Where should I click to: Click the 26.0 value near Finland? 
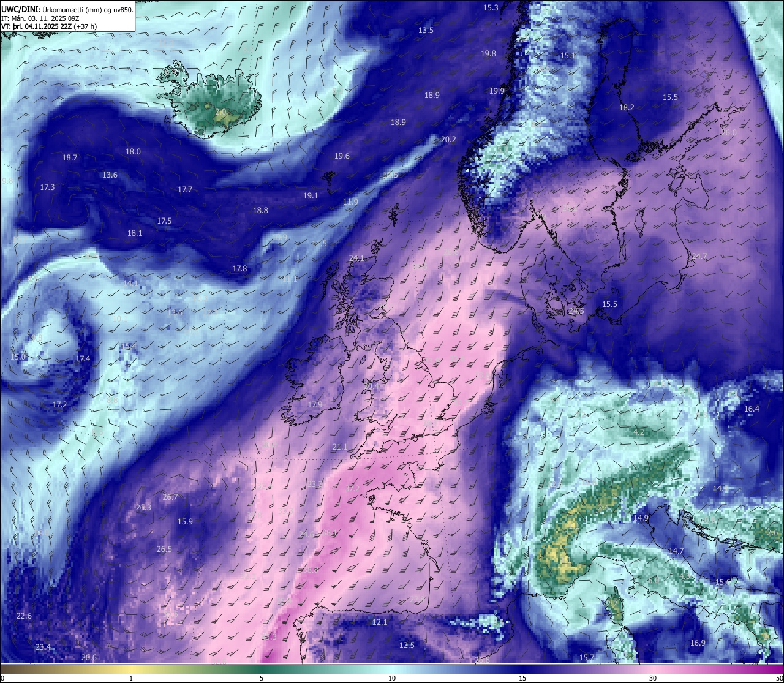click(x=729, y=133)
